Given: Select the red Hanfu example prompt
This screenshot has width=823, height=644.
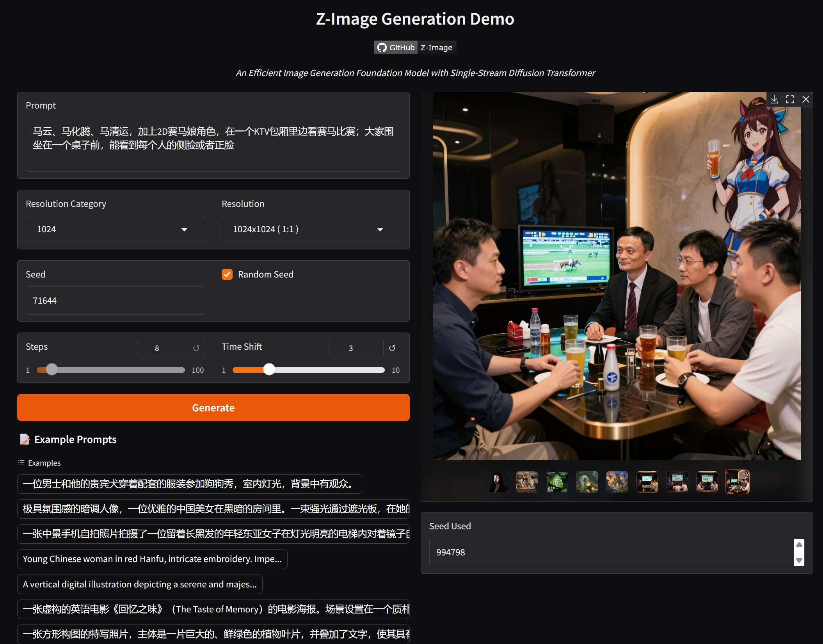Looking at the screenshot, I should [152, 559].
